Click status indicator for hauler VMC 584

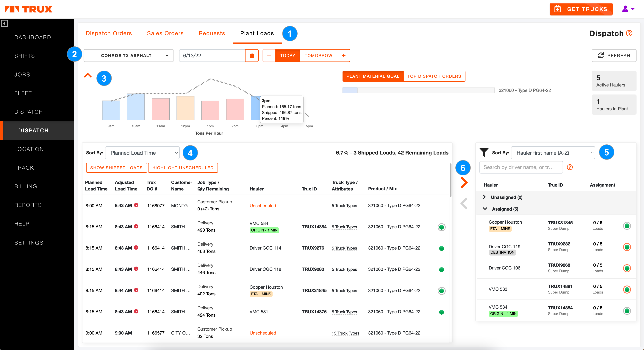tap(627, 311)
